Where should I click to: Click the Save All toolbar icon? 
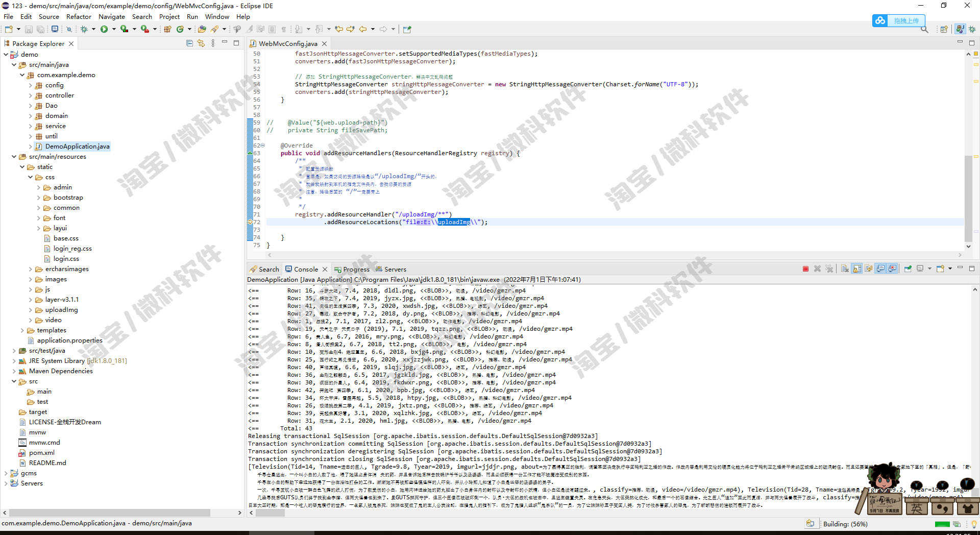click(x=40, y=29)
